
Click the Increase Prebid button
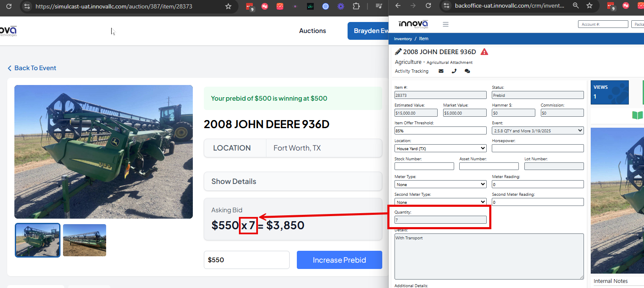(340, 260)
